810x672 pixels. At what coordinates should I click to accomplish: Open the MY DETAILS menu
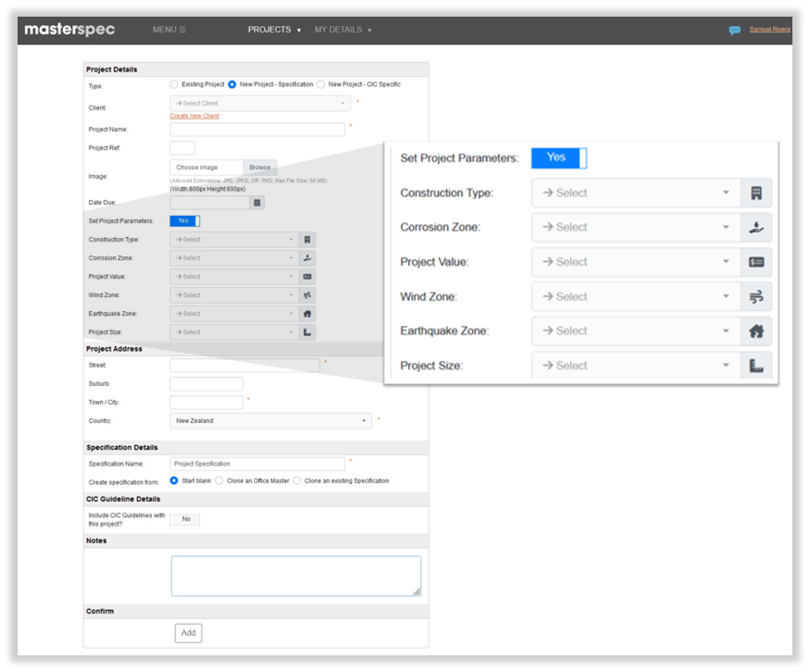pyautogui.click(x=341, y=30)
